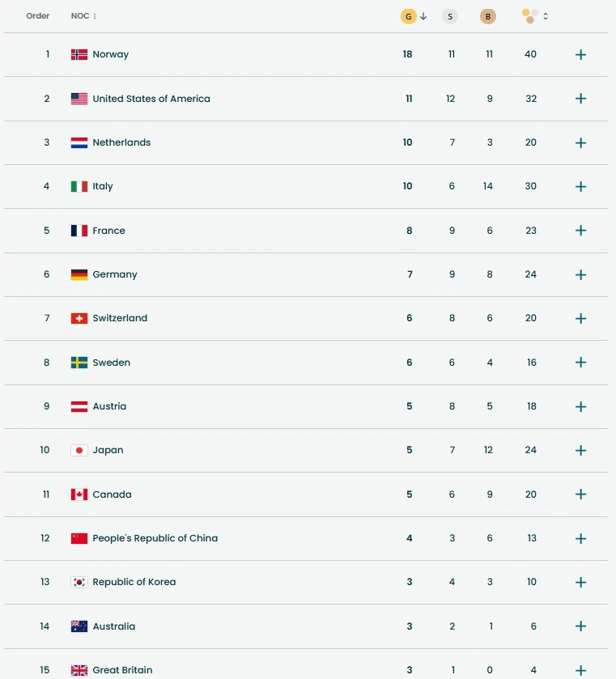This screenshot has width=616, height=679.
Task: Sort by silver medal column
Action: pos(450,16)
